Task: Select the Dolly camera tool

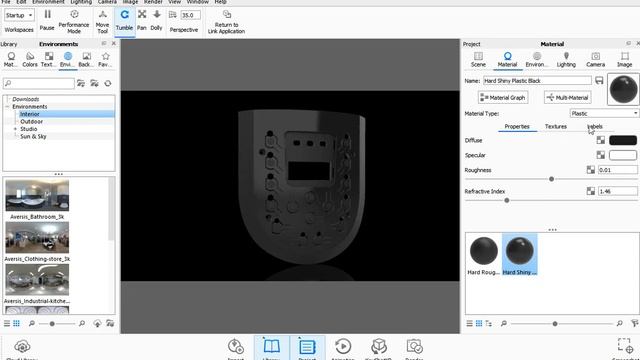Action: pyautogui.click(x=156, y=20)
